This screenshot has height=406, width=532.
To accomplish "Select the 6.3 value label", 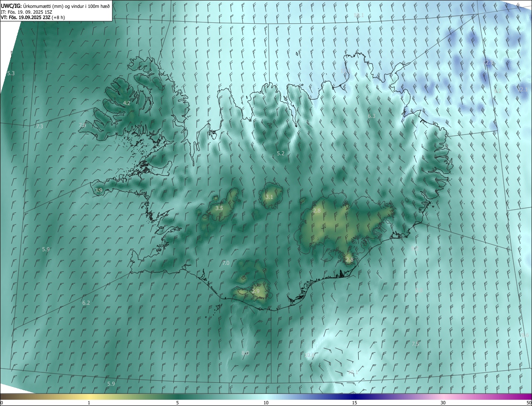I will pyautogui.click(x=372, y=116).
